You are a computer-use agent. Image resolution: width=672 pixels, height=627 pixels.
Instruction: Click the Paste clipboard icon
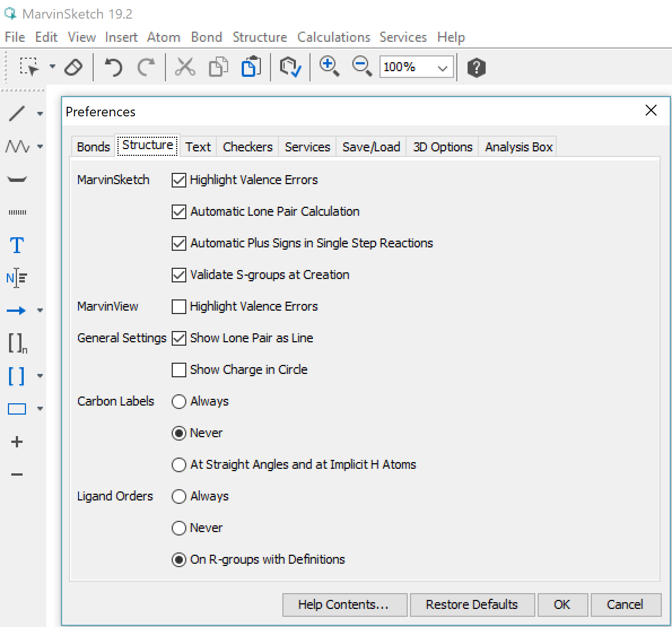click(251, 67)
